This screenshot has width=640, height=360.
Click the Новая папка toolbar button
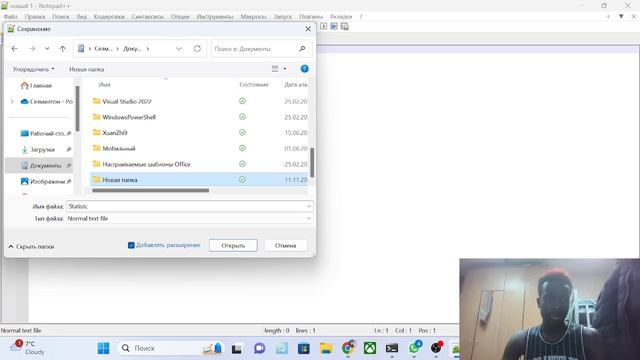[x=87, y=69]
